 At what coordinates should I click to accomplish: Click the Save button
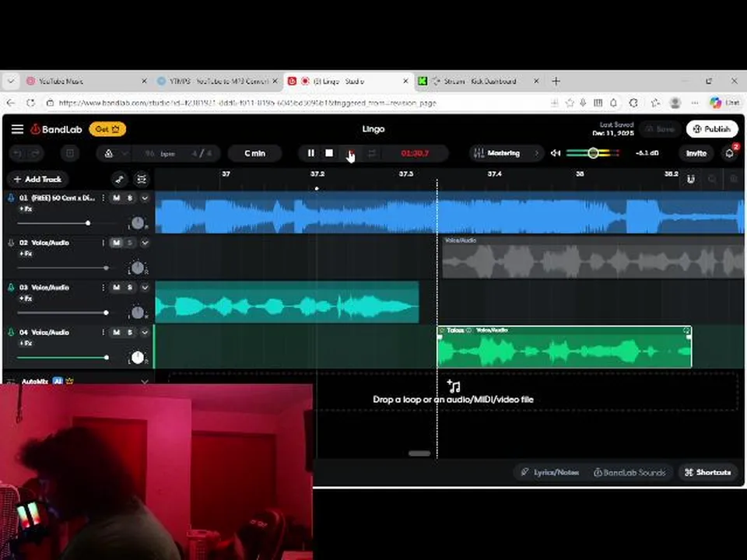pos(660,129)
